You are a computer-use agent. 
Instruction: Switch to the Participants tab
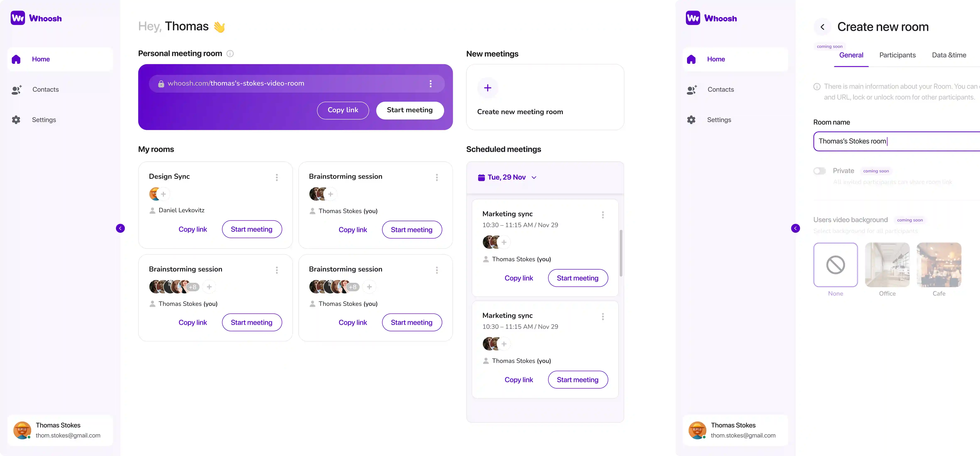pos(897,55)
